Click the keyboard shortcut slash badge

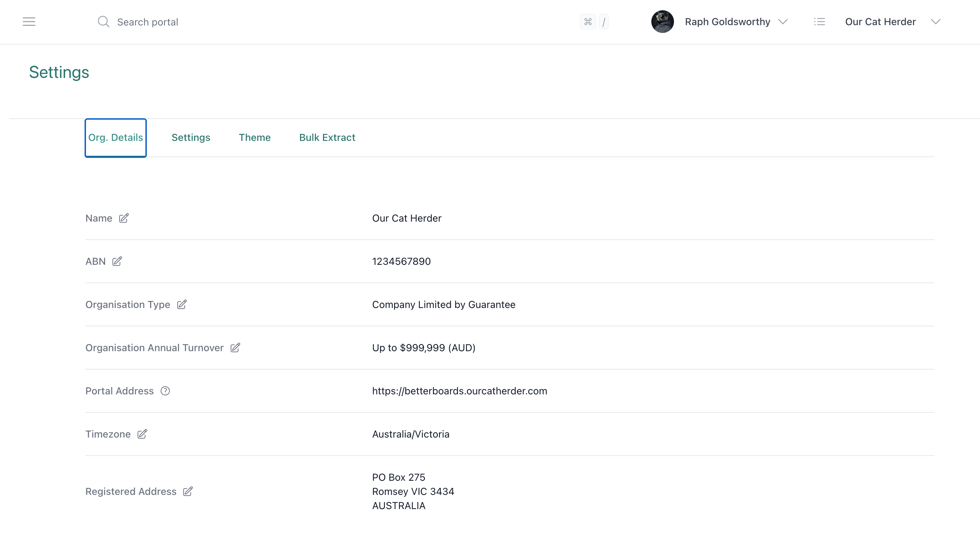pos(604,22)
